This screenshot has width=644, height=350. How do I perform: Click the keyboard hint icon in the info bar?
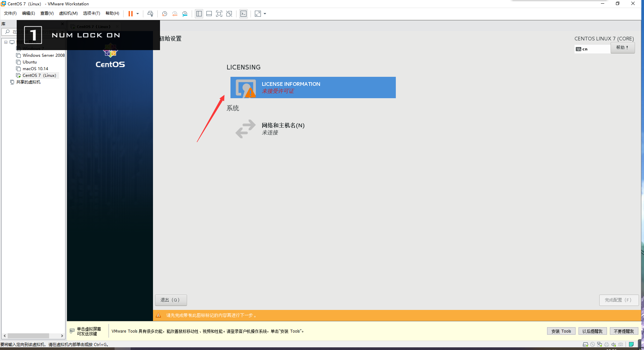[72, 331]
